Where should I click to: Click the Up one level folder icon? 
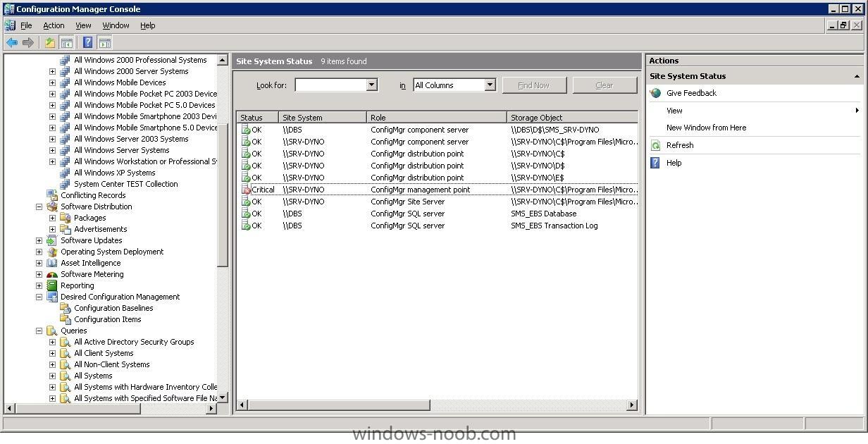coord(50,42)
